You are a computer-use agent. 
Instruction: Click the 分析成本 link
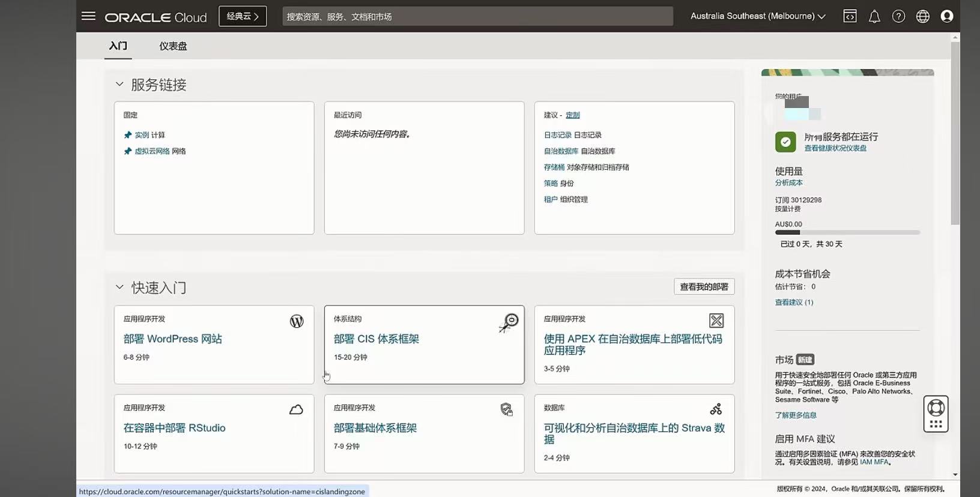[x=788, y=183]
